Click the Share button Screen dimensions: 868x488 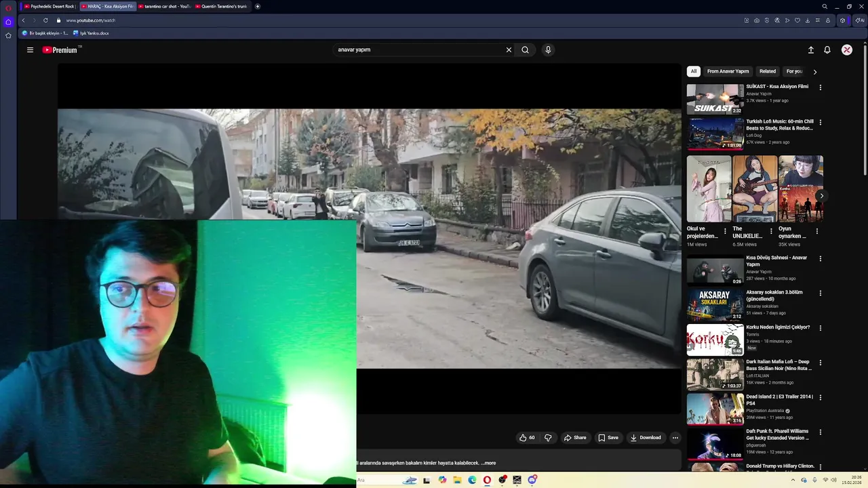click(575, 438)
